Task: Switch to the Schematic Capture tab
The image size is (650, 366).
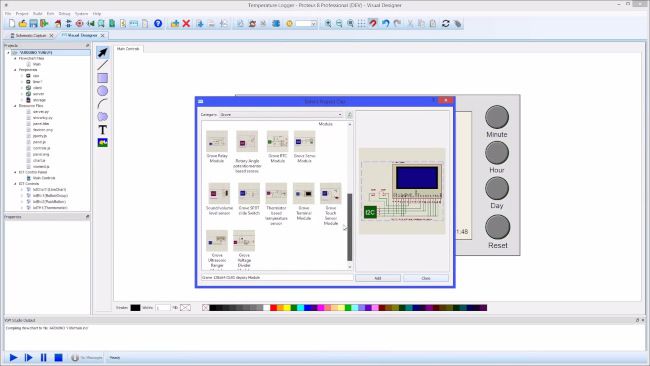Action: [32, 36]
